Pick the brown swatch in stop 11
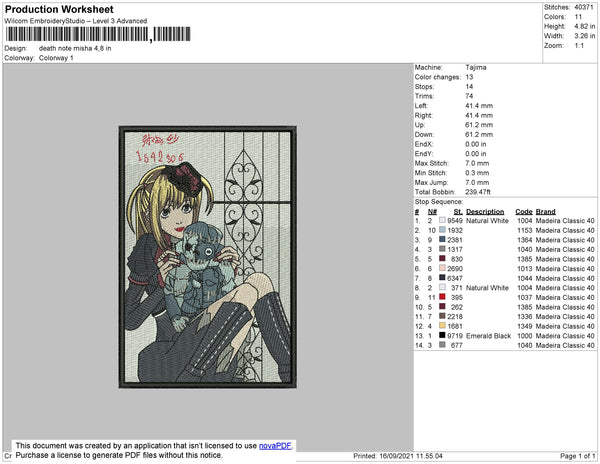The image size is (600, 464). click(x=442, y=316)
